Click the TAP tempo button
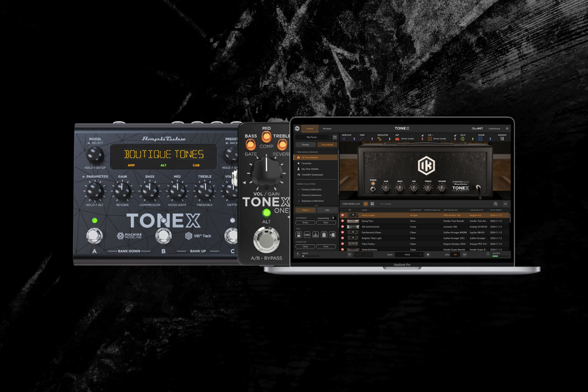Image resolution: width=588 pixels, height=392 pixels. (x=465, y=254)
